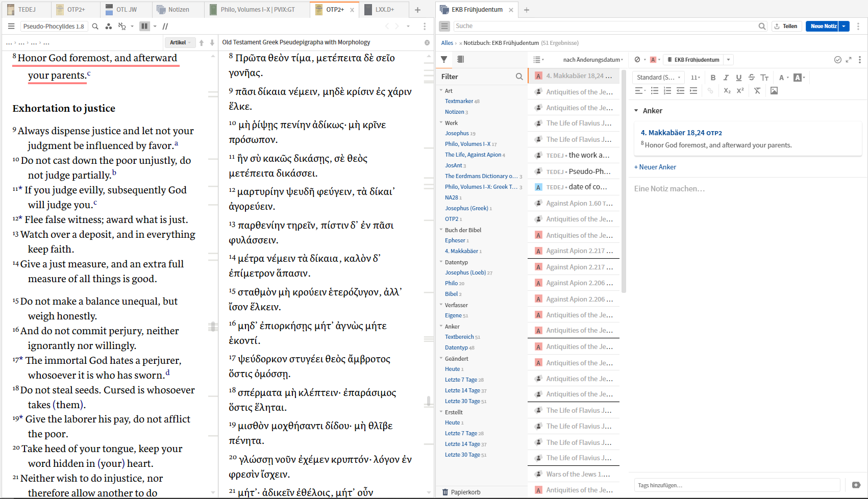
Task: Toggle superscript formatting
Action: click(x=740, y=91)
